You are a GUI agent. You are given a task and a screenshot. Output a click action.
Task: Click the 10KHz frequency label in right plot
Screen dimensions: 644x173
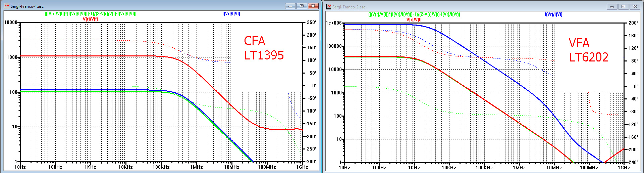(x=449, y=168)
